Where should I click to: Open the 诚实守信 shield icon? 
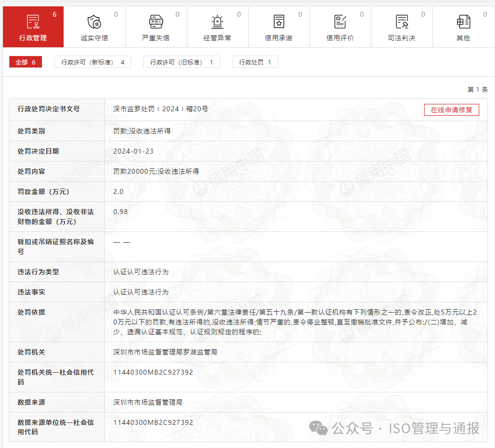pyautogui.click(x=94, y=22)
